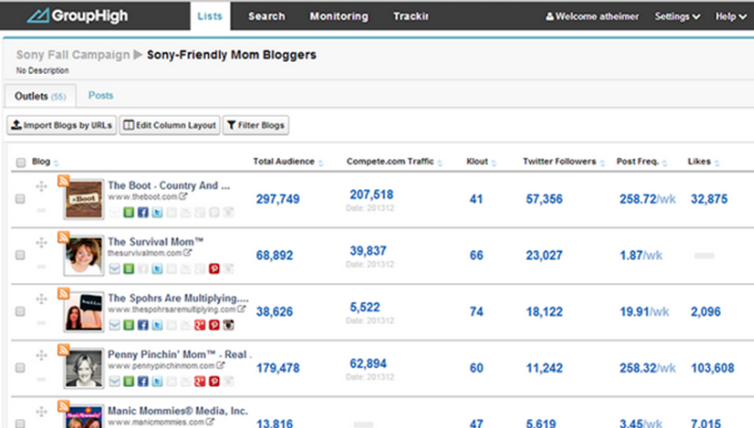754x428 pixels.
Task: Sort by Likes column
Action: (704, 162)
